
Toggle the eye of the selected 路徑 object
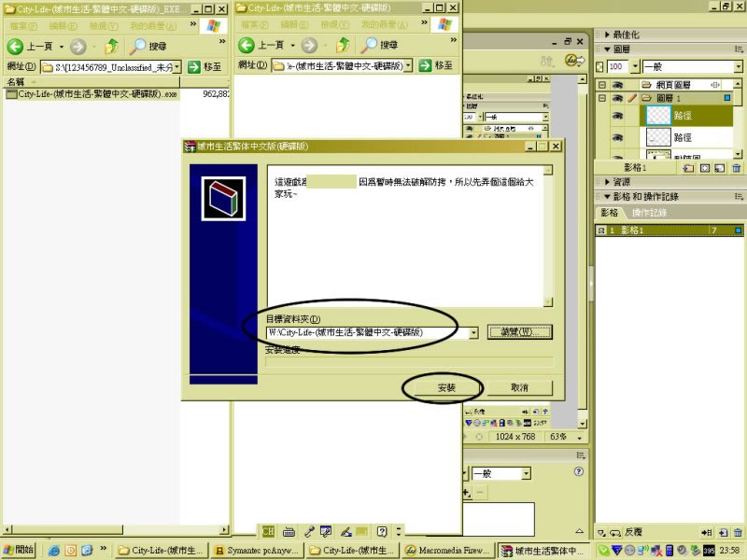(617, 115)
